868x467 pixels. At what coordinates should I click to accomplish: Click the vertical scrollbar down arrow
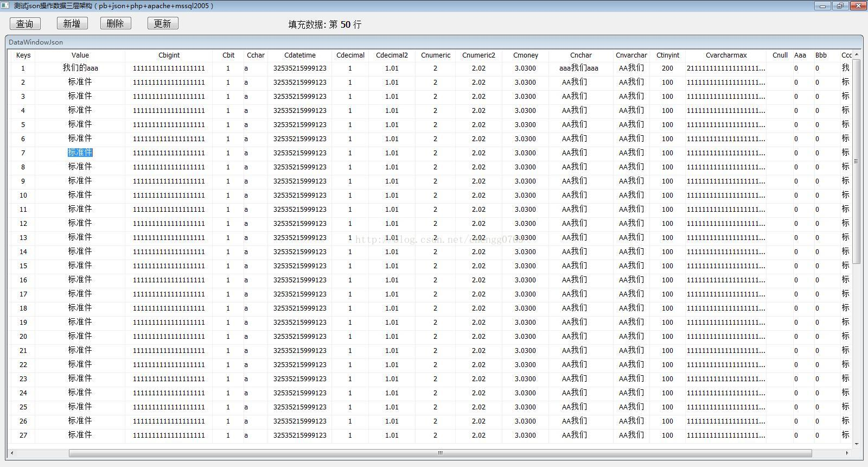click(x=857, y=444)
